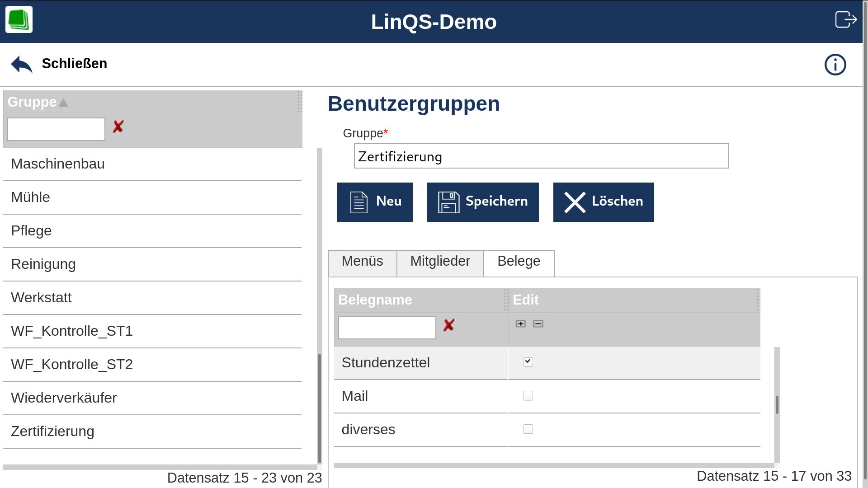Viewport: 868px width, 488px height.
Task: Click the Belegname column header
Action: coord(375,300)
